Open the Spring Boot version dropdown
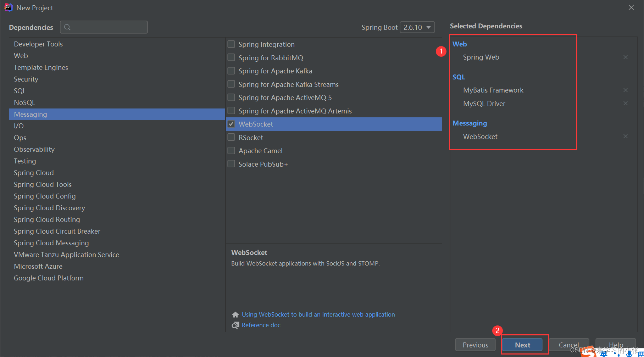The image size is (644, 357). click(x=417, y=27)
